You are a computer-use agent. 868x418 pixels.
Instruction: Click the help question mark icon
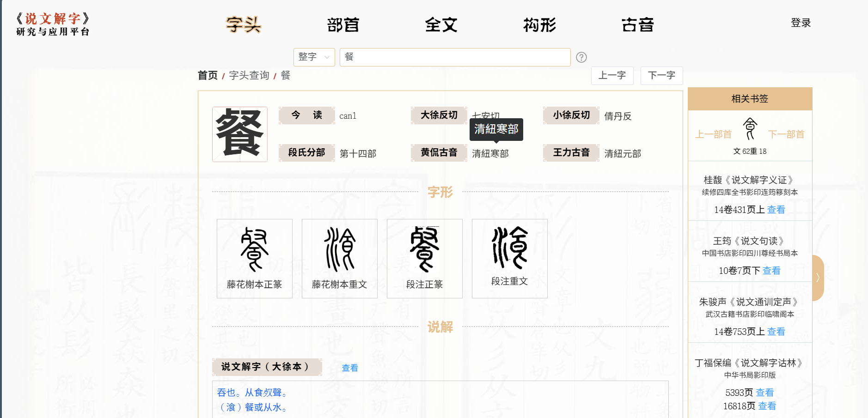[581, 57]
